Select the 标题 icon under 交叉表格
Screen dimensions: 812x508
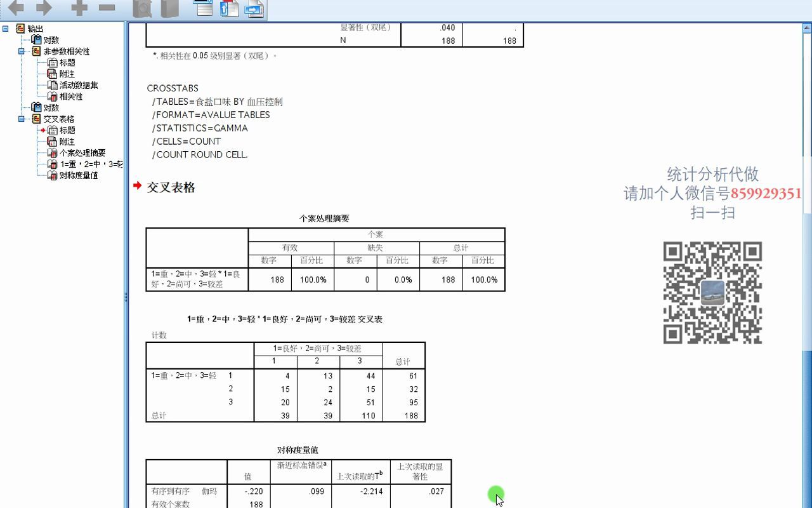(x=53, y=130)
